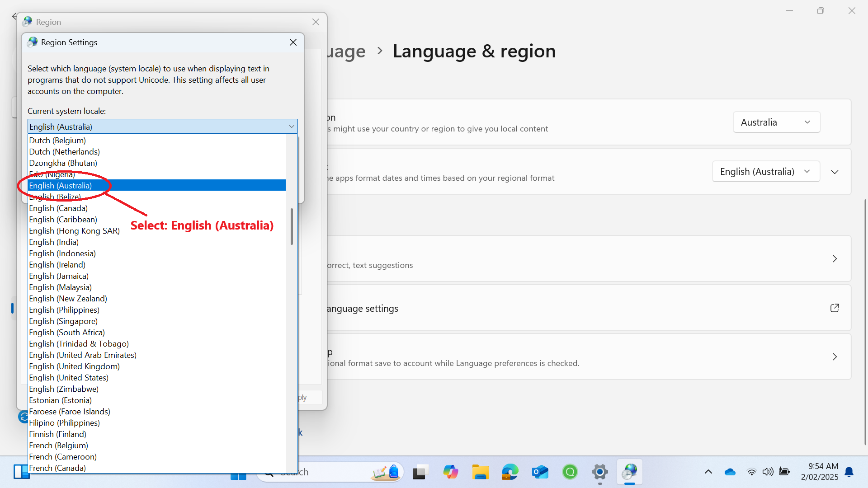868x488 pixels.
Task: Open the Australia country dropdown
Action: pos(776,122)
